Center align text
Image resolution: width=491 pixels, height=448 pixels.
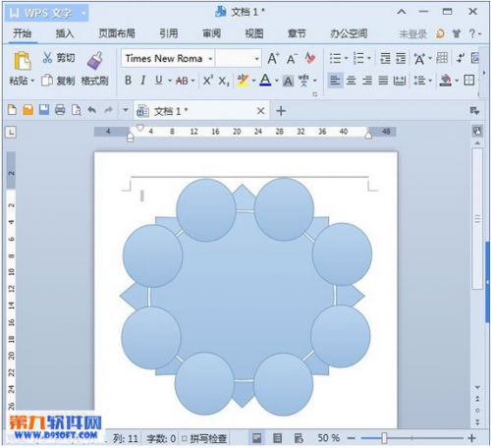(351, 81)
